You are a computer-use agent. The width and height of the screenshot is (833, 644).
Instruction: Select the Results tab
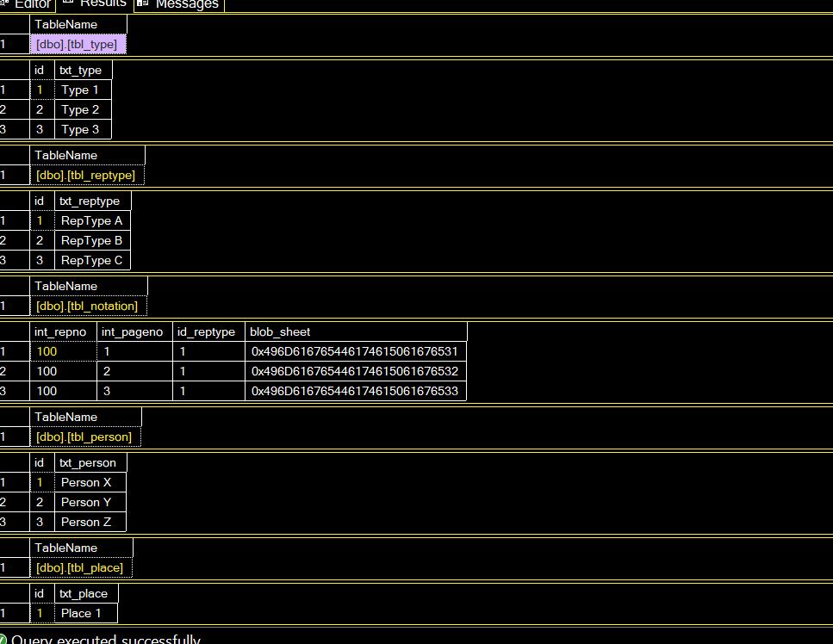(x=103, y=3)
